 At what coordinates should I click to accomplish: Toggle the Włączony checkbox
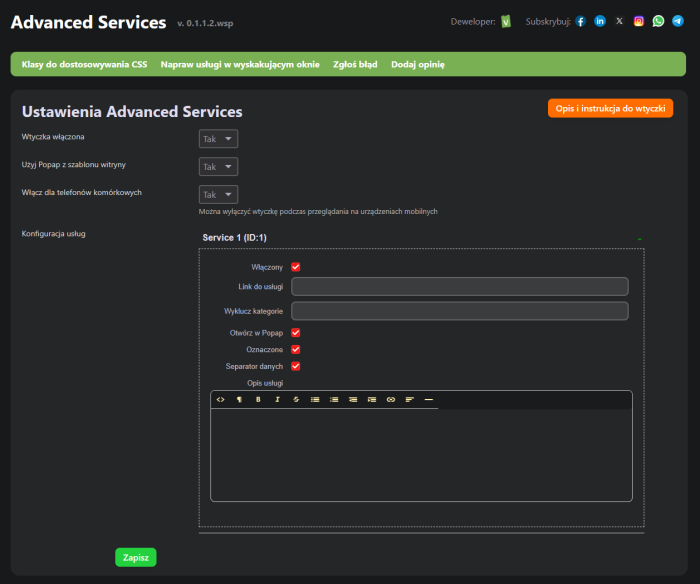coord(296,267)
